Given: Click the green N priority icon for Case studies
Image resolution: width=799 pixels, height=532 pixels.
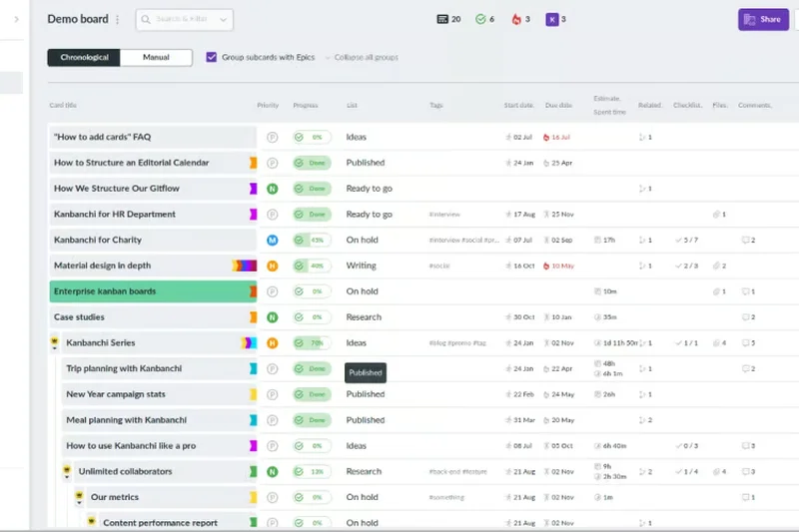Looking at the screenshot, I should [272, 317].
